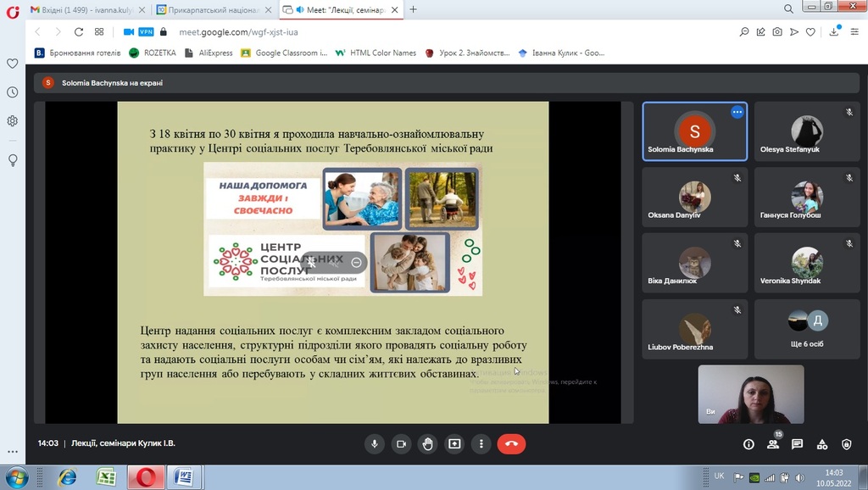Open Opera sidebar settings gear
Image resolution: width=868 pixels, height=490 pixels.
(13, 121)
